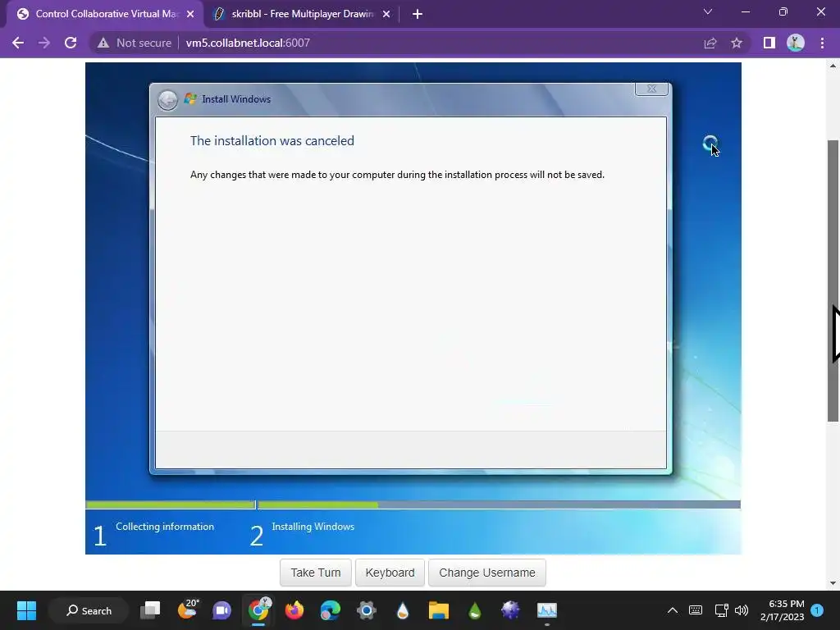The image size is (840, 630).
Task: Open File Explorer from the taskbar
Action: tap(438, 610)
